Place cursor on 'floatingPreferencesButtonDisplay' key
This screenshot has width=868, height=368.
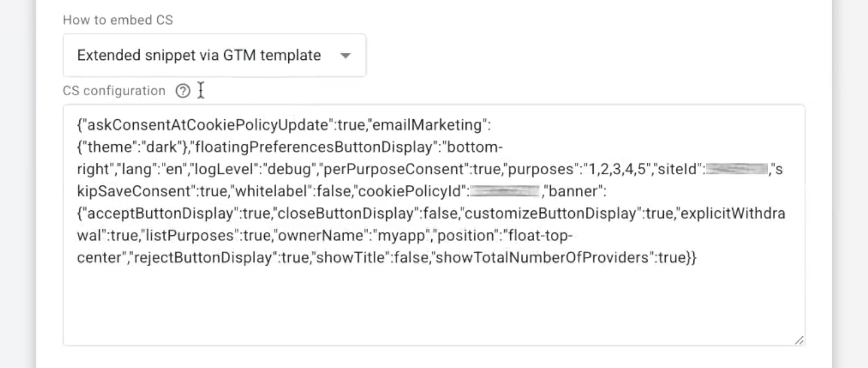[313, 148]
